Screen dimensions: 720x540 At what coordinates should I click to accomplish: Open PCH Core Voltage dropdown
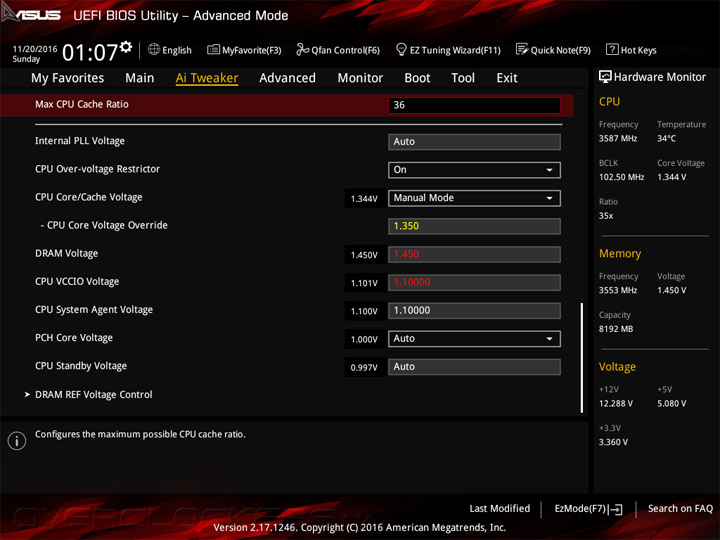(474, 339)
